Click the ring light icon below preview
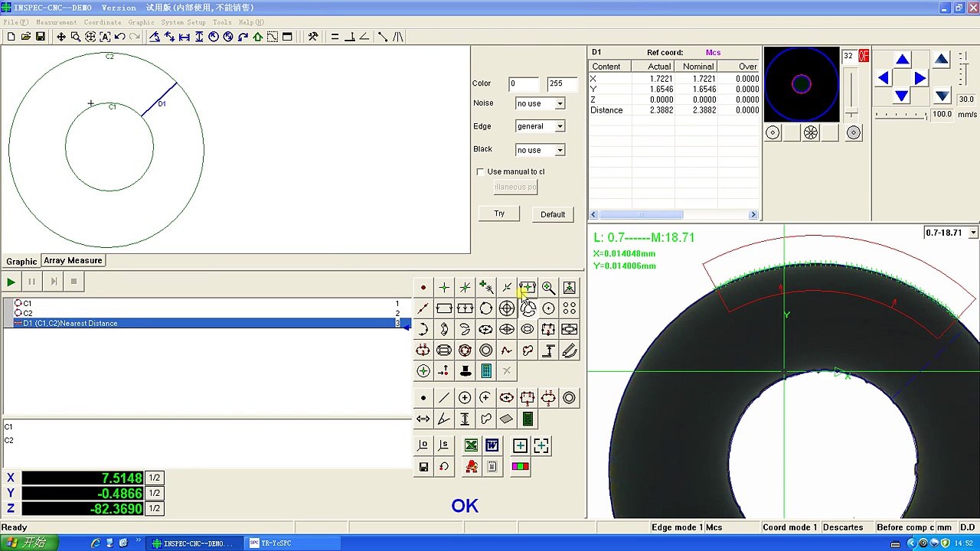 tap(773, 133)
